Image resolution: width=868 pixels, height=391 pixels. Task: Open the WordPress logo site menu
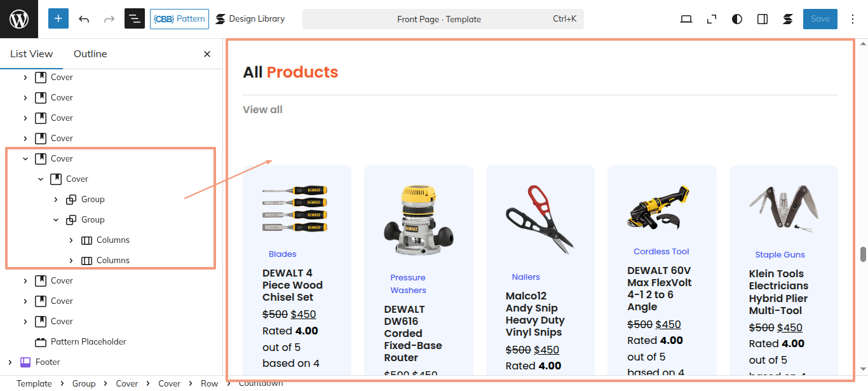click(x=19, y=19)
